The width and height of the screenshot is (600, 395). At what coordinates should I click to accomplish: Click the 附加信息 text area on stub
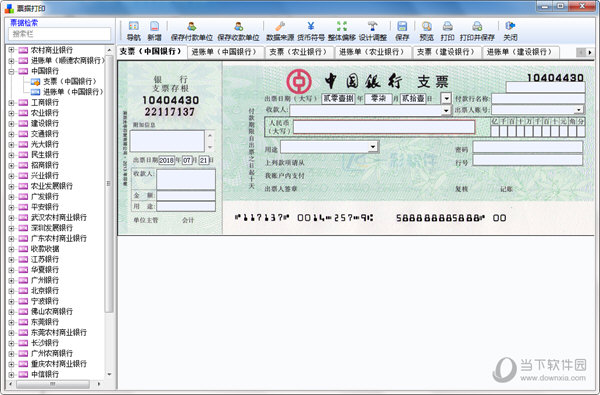tap(167, 141)
